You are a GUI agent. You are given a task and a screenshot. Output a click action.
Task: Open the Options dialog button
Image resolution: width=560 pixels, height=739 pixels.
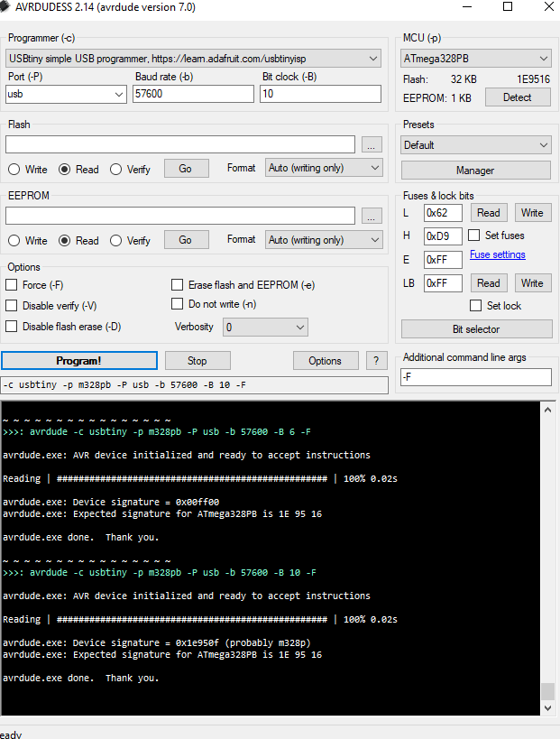326,361
